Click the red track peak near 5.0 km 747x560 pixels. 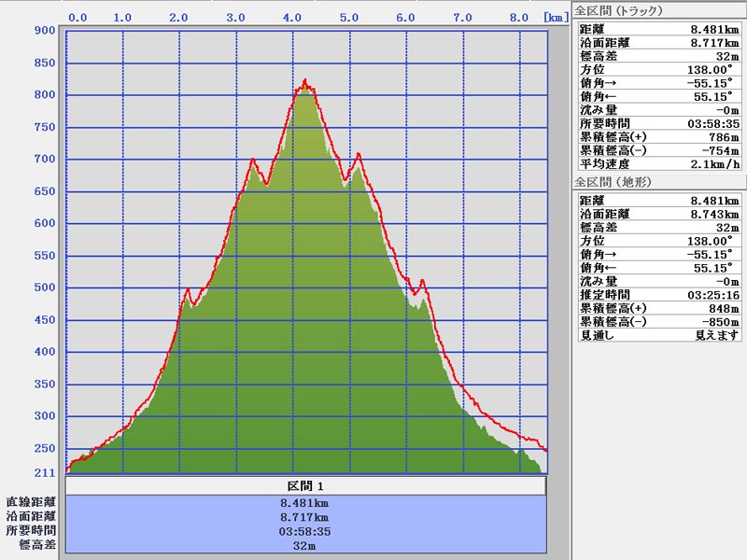(358, 155)
